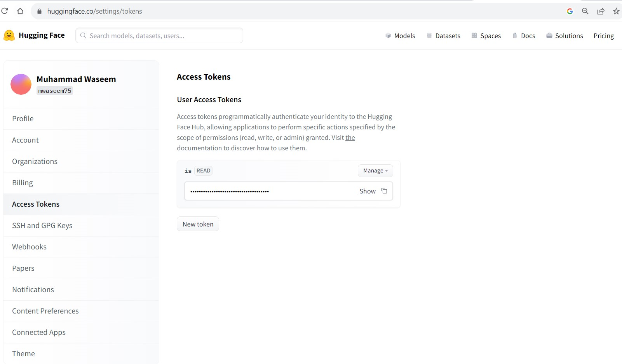622x364 pixels.
Task: Click the browser share icon
Action: (601, 11)
